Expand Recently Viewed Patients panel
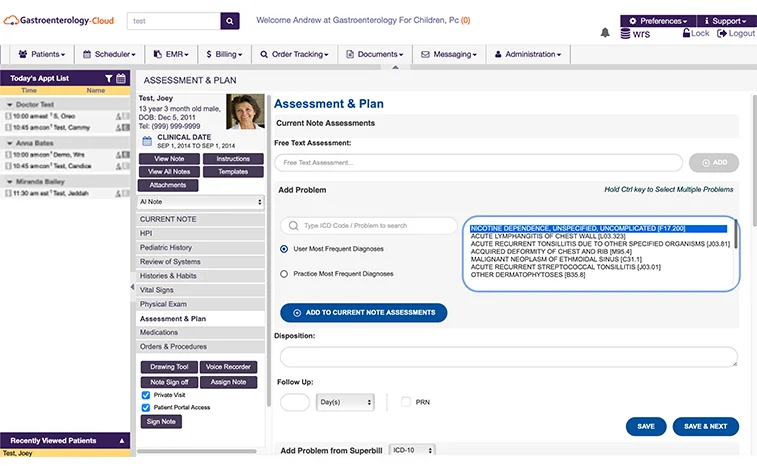Viewport: 757px width, 466px height. click(x=122, y=440)
